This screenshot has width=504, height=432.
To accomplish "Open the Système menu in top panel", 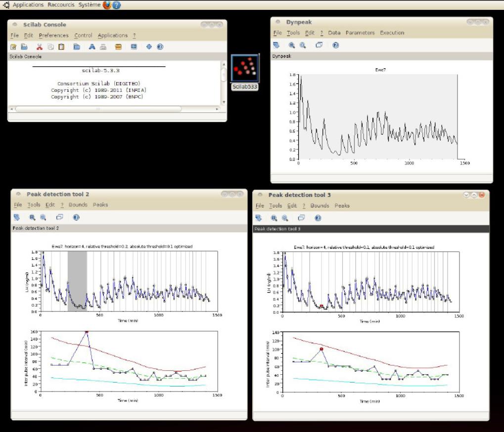I will tap(90, 5).
